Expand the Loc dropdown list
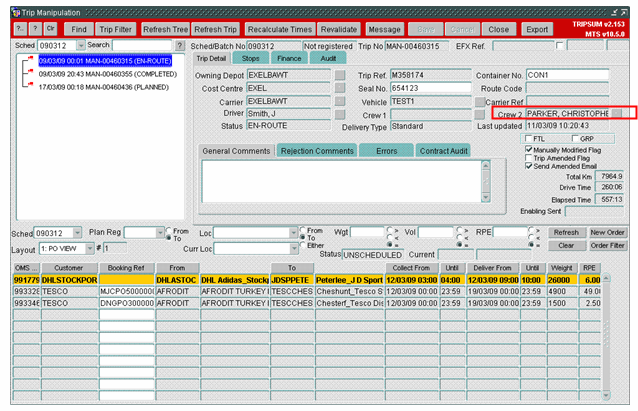Viewport: 638px width, 411px height. [x=293, y=233]
